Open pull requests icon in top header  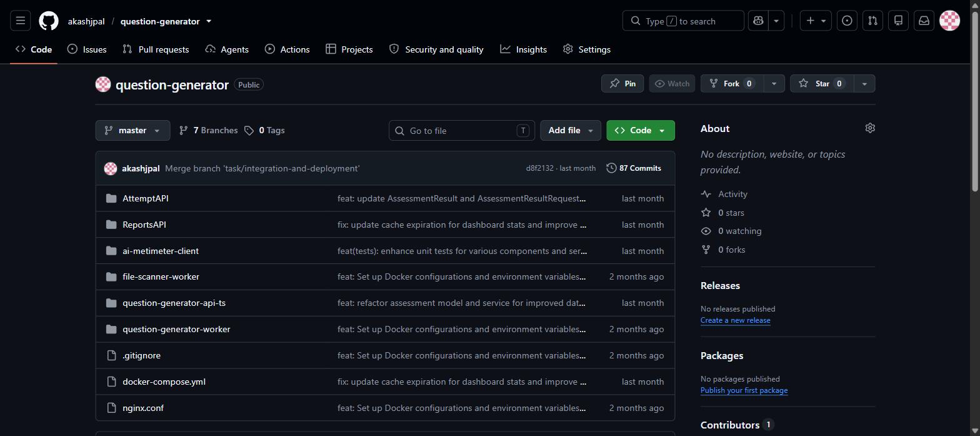872,21
